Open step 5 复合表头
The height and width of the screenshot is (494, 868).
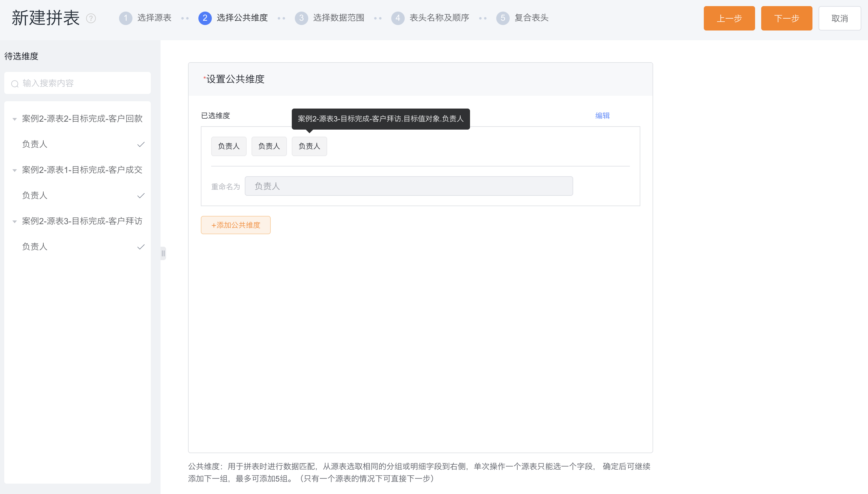coord(522,18)
